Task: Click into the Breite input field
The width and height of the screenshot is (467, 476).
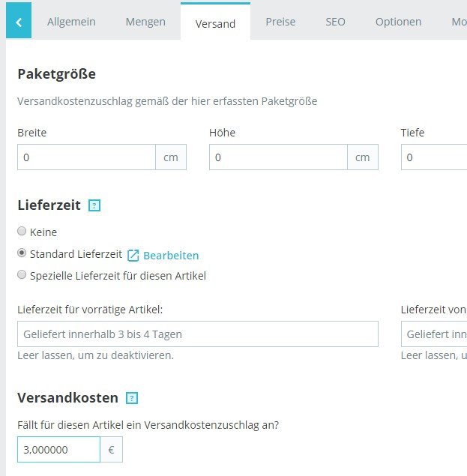Action: point(86,157)
